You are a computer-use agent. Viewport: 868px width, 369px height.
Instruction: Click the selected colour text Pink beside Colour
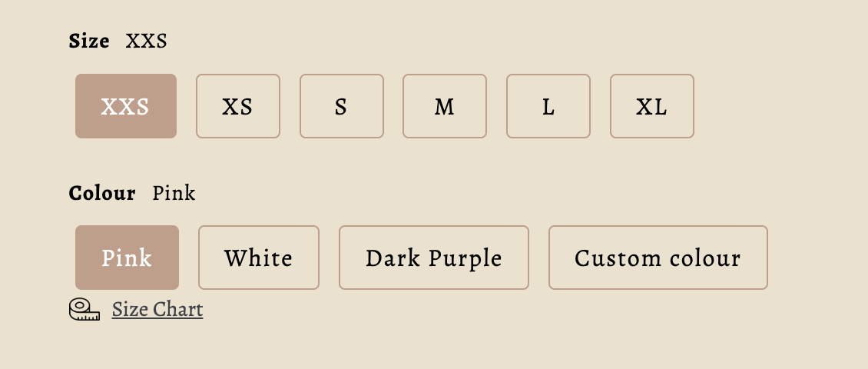click(174, 193)
